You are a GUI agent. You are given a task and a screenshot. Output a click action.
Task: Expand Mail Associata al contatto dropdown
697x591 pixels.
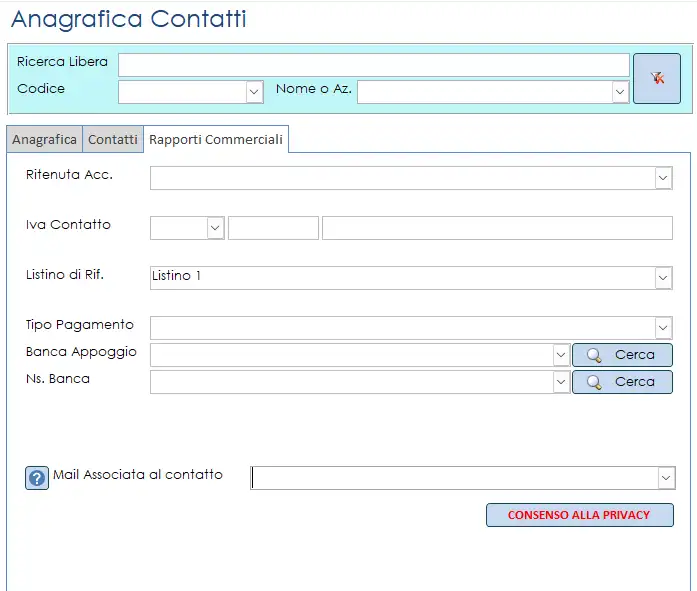point(666,478)
